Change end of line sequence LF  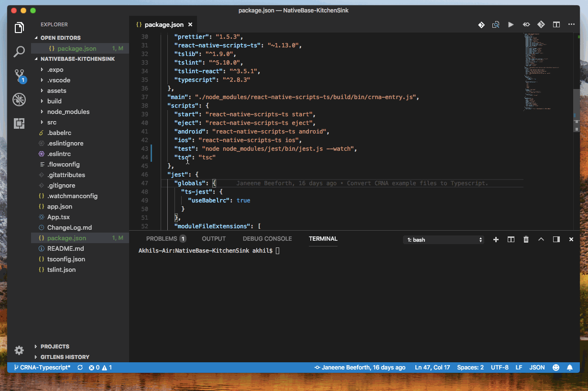[x=519, y=368]
